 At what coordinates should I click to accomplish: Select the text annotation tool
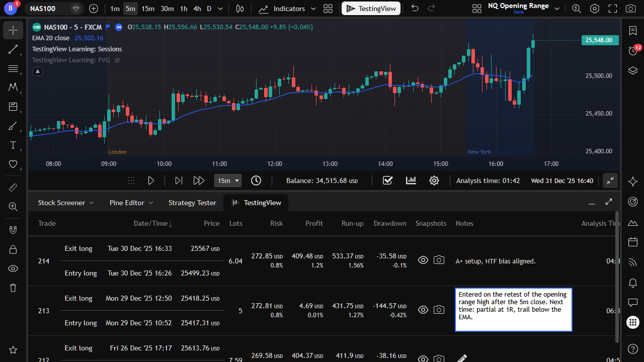point(13,145)
